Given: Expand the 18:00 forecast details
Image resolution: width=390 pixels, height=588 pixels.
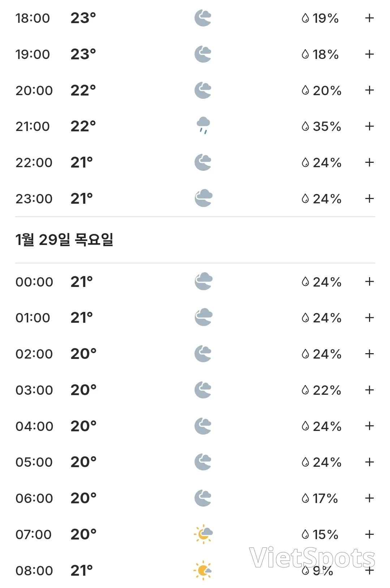Looking at the screenshot, I should (369, 18).
